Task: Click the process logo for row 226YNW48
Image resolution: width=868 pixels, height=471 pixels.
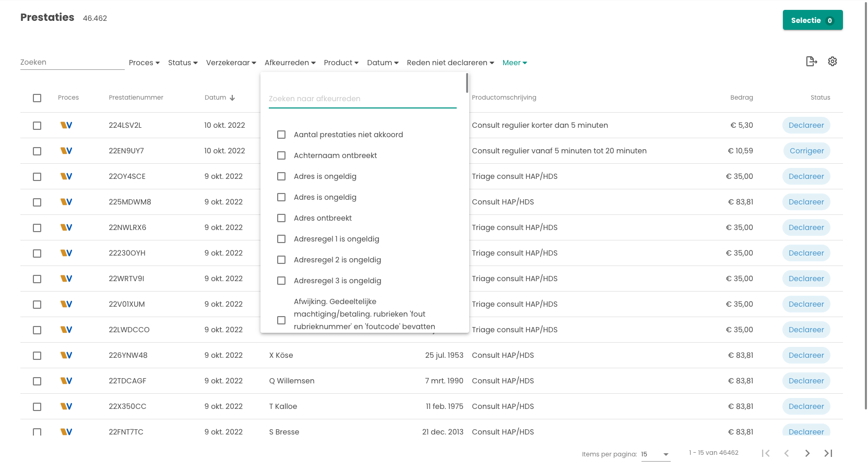Action: [66, 355]
